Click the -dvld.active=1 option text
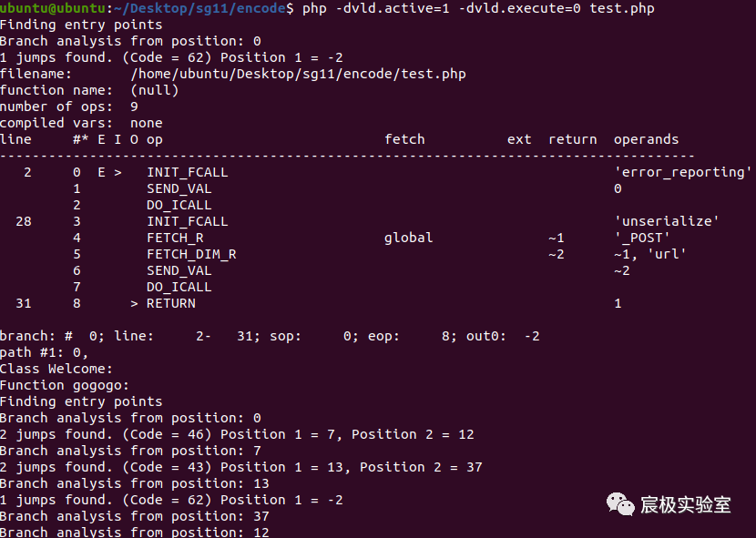 pyautogui.click(x=393, y=8)
